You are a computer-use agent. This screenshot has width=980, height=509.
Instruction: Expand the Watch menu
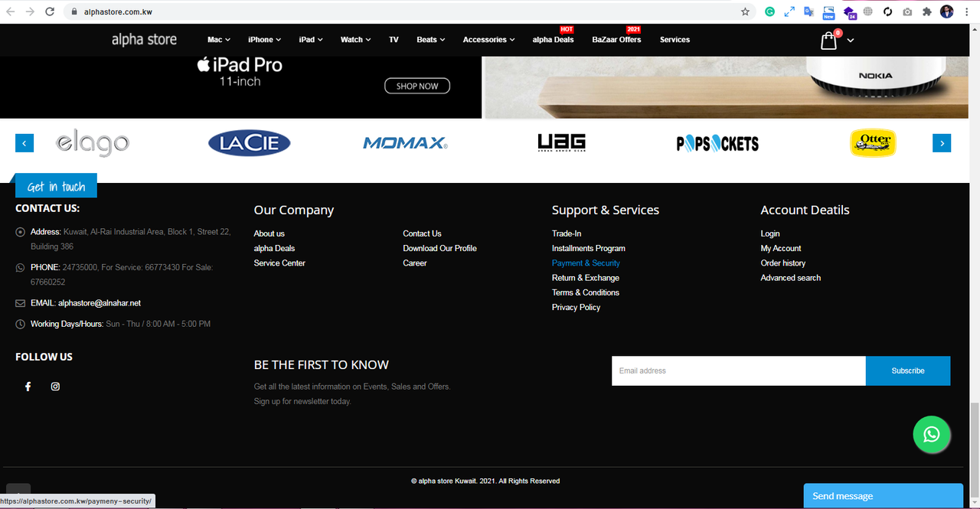click(x=356, y=40)
